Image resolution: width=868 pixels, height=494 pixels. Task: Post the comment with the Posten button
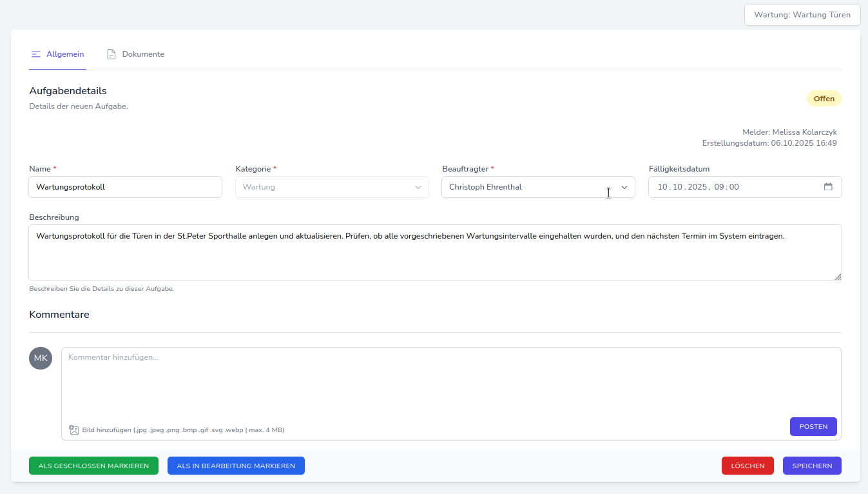[813, 426]
